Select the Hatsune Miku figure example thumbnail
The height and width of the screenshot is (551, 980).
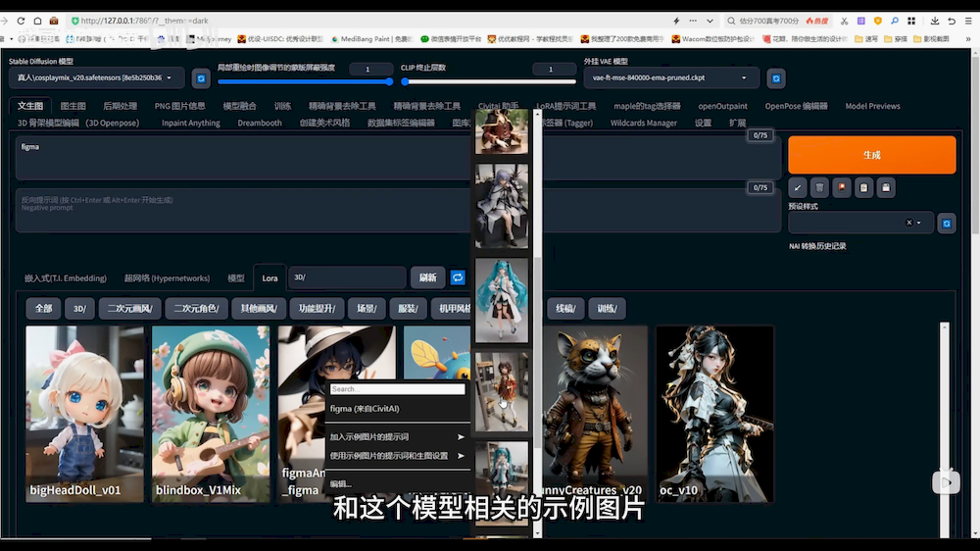tap(502, 300)
